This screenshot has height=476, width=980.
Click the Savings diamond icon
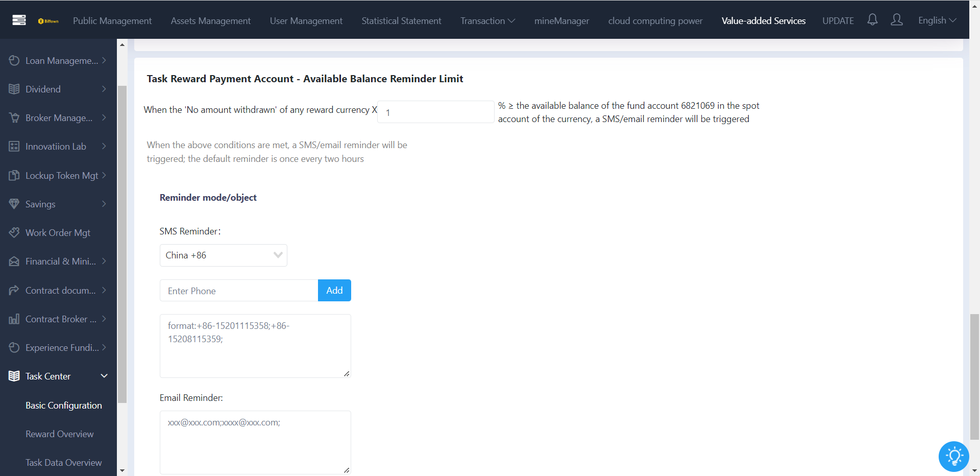click(x=14, y=204)
